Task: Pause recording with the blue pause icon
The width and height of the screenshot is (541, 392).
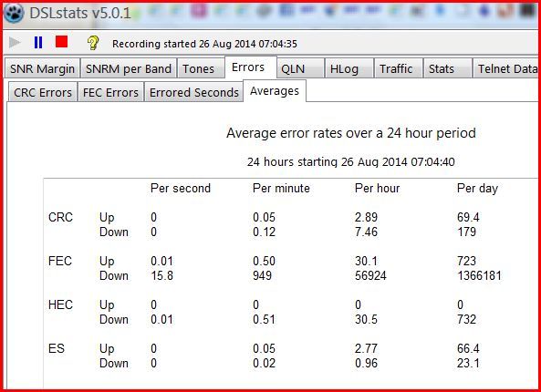Action: (x=38, y=43)
